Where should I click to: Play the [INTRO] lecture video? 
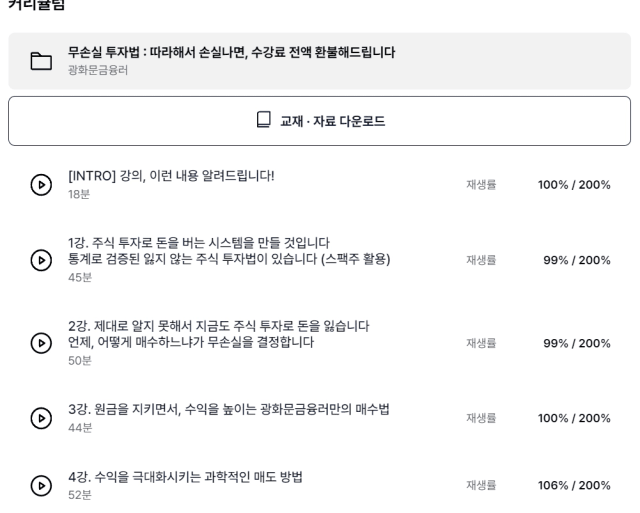[x=41, y=185]
